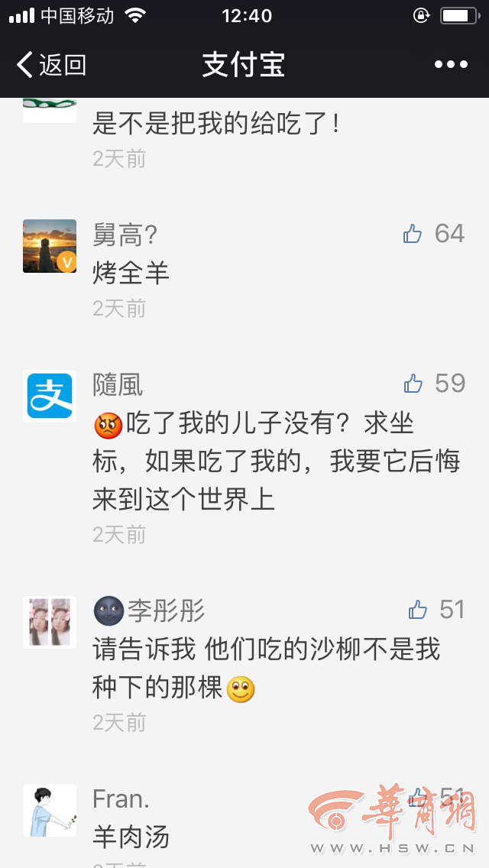Tap the orange V badge on 舅高? avatar
Viewport: 489px width, 868px height.
(x=67, y=262)
